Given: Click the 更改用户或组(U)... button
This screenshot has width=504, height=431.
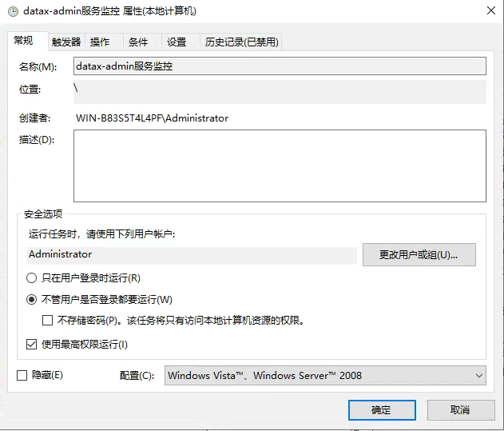Looking at the screenshot, I should tap(419, 254).
